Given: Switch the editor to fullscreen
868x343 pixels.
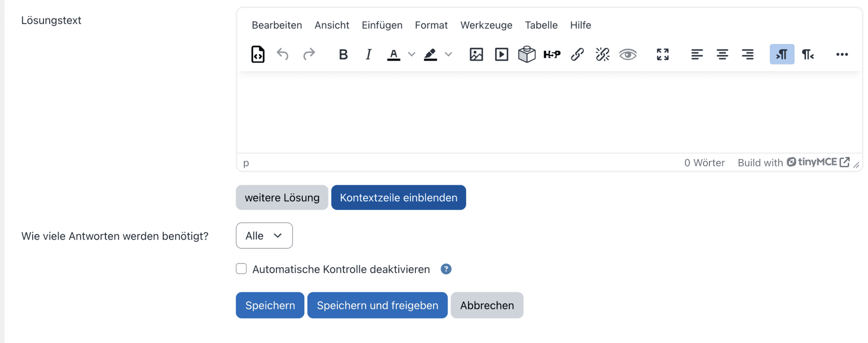Looking at the screenshot, I should (663, 54).
